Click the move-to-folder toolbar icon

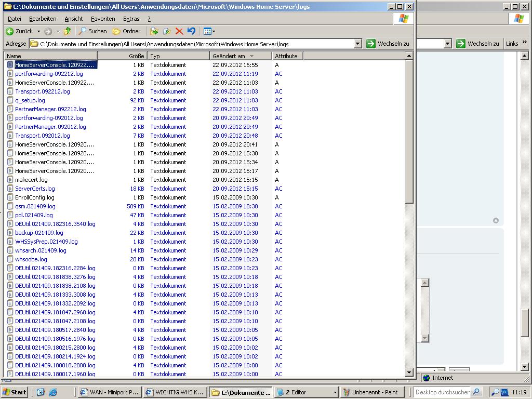pyautogui.click(x=154, y=31)
